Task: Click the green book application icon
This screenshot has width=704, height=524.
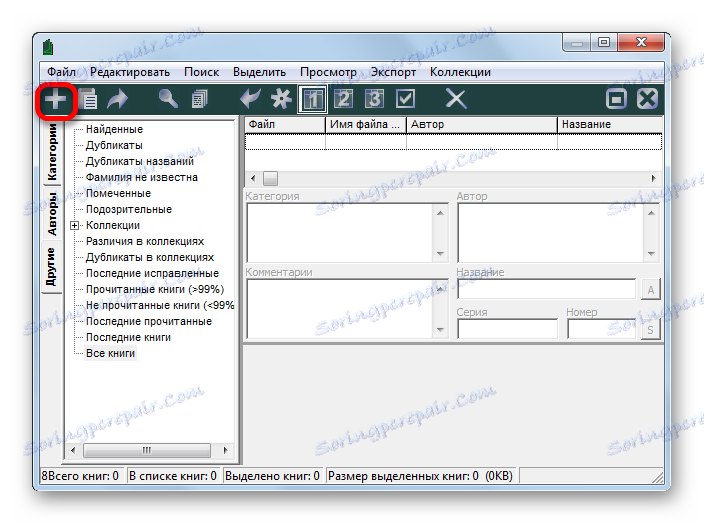Action: (48, 47)
